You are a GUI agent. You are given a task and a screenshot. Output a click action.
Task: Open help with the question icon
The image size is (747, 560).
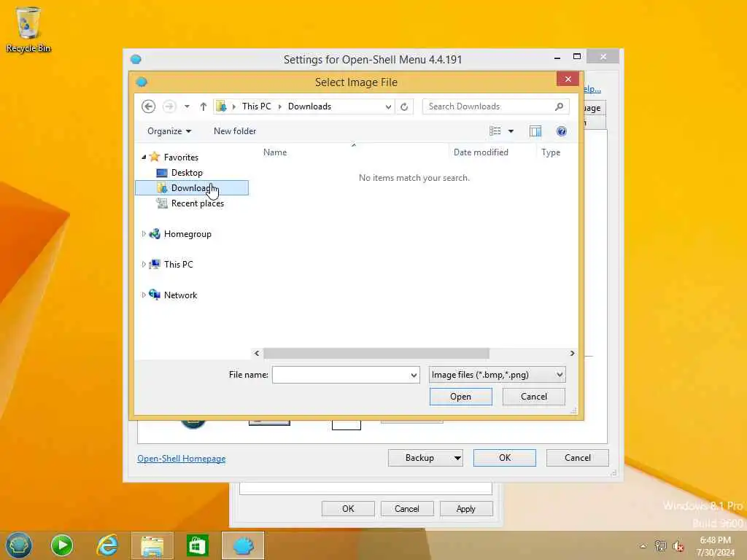[561, 131]
